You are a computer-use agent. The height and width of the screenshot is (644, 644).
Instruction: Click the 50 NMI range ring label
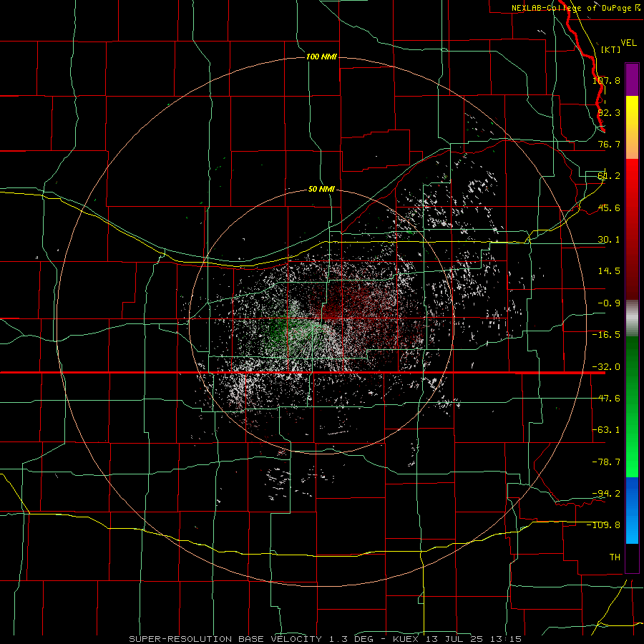click(x=321, y=189)
